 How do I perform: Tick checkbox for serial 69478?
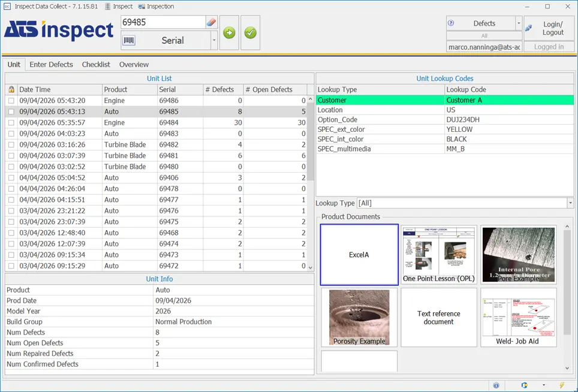11,189
